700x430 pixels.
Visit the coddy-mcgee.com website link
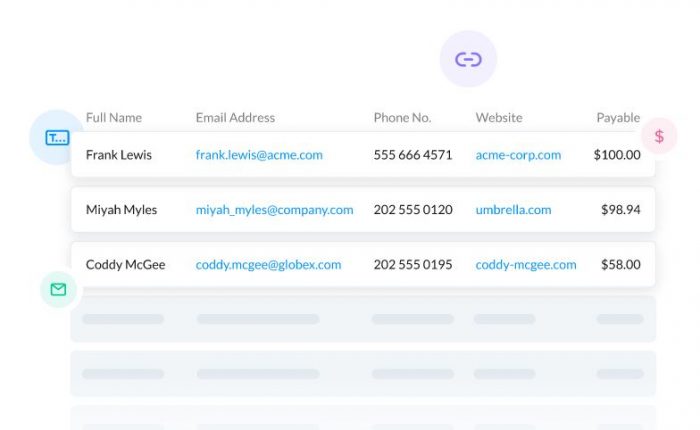(525, 265)
